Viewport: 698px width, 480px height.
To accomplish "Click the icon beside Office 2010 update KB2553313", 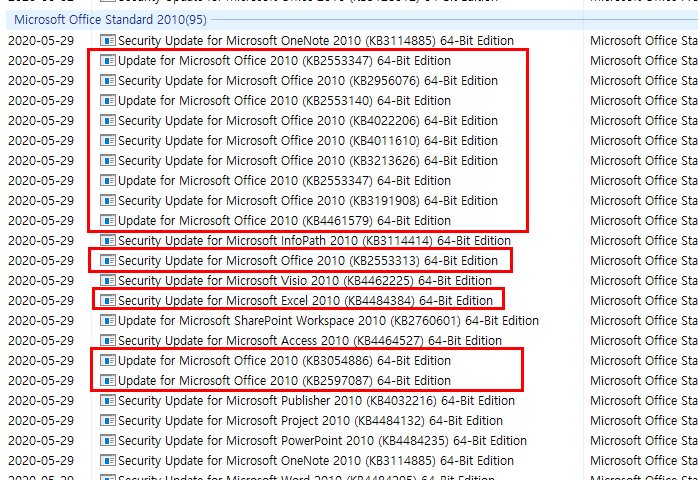I will pyautogui.click(x=108, y=261).
